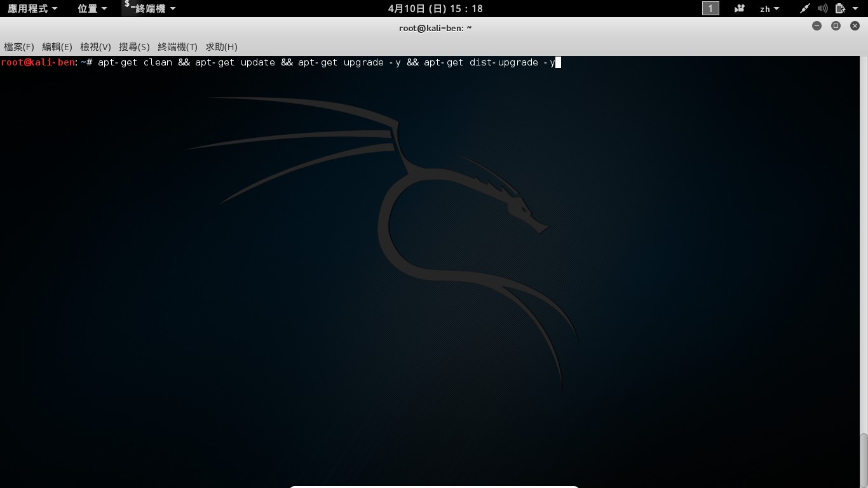
Task: Open the zh input source dropdown
Action: click(770, 9)
